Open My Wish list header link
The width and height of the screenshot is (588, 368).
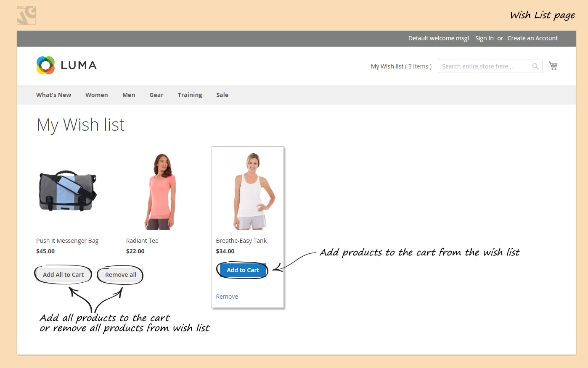tap(401, 66)
